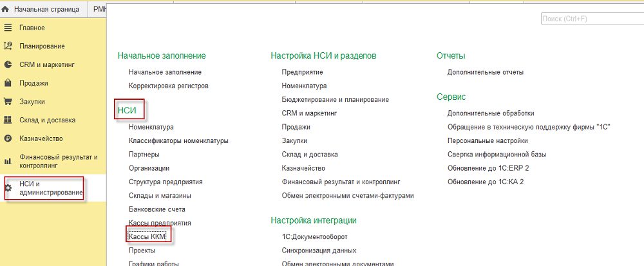Open Корректировка регистров
The image size is (644, 266).
click(x=168, y=86)
